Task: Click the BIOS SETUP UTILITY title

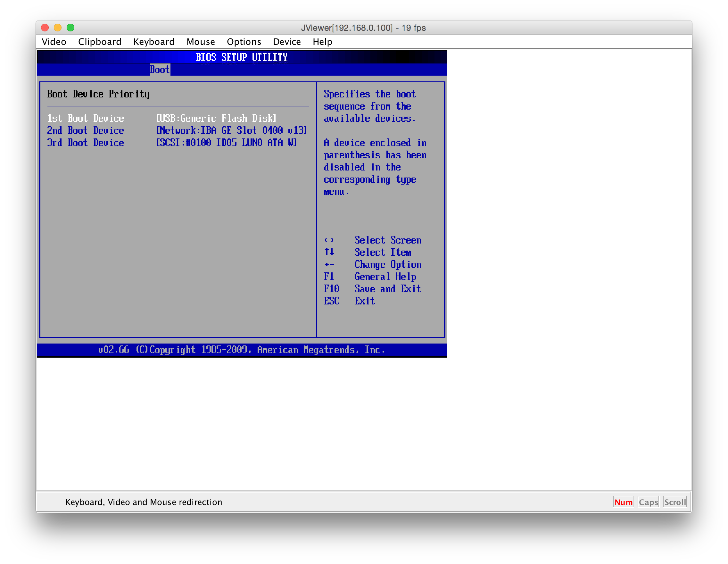Action: 242,57
